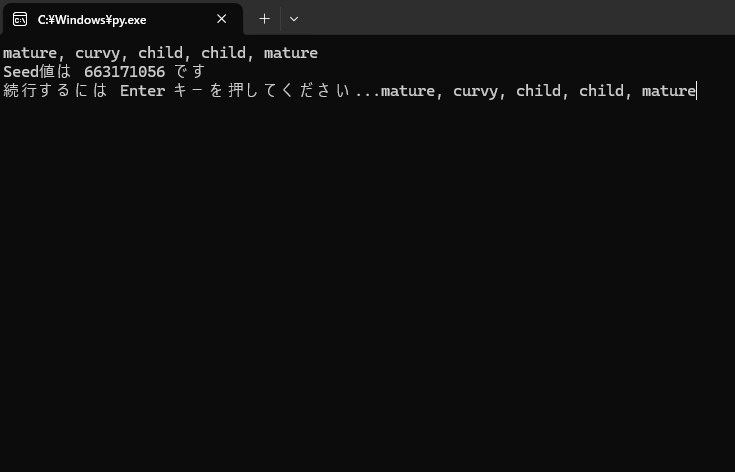The width and height of the screenshot is (735, 472).
Task: Close the py.exe terminal tab
Action: point(222,19)
